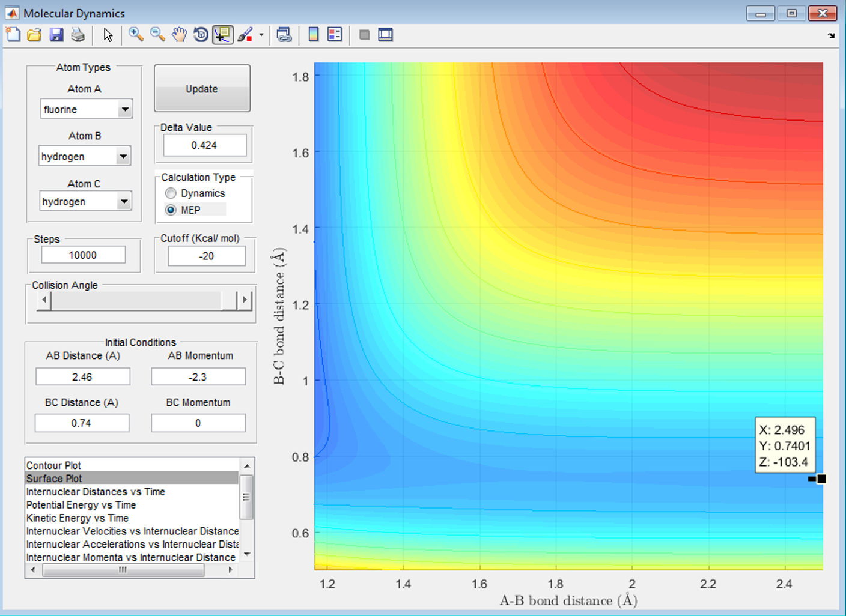846x616 pixels.
Task: Toggle the Data Cursor tool
Action: coord(222,35)
